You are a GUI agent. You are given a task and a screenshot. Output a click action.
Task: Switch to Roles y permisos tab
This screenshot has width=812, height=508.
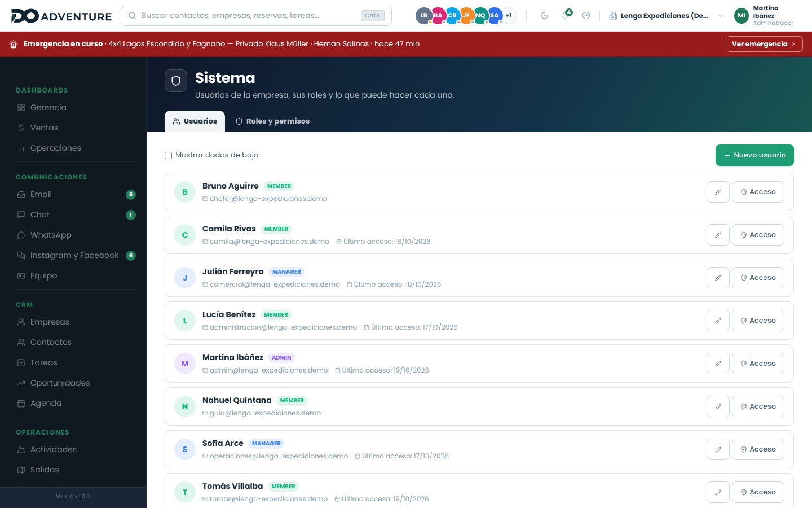(x=272, y=121)
